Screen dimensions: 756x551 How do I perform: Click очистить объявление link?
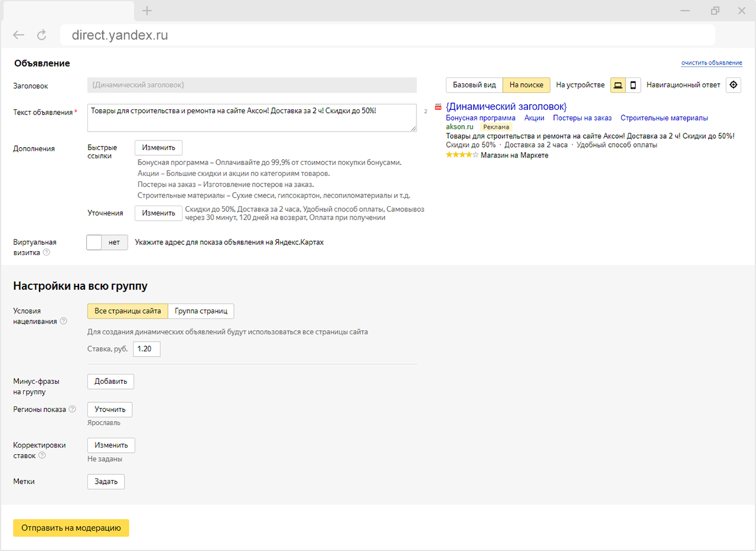pyautogui.click(x=712, y=63)
